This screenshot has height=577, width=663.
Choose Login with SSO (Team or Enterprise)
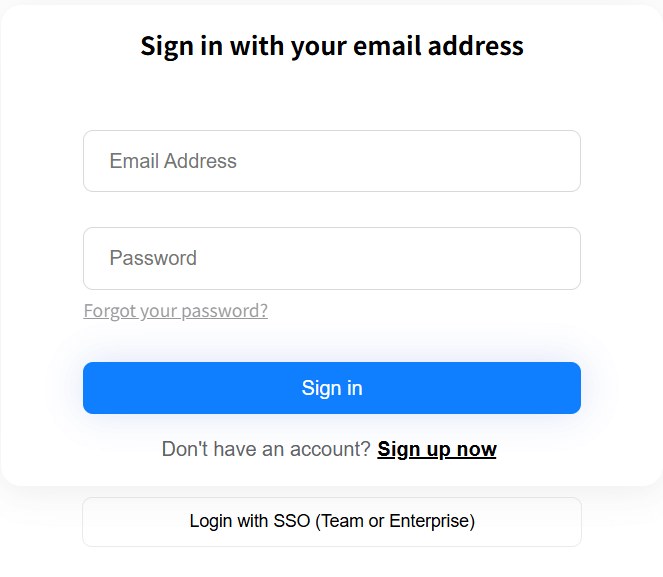(x=331, y=521)
